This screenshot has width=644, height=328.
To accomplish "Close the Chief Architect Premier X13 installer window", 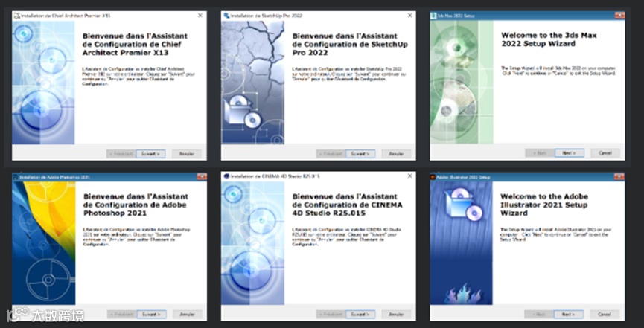I will [200, 16].
